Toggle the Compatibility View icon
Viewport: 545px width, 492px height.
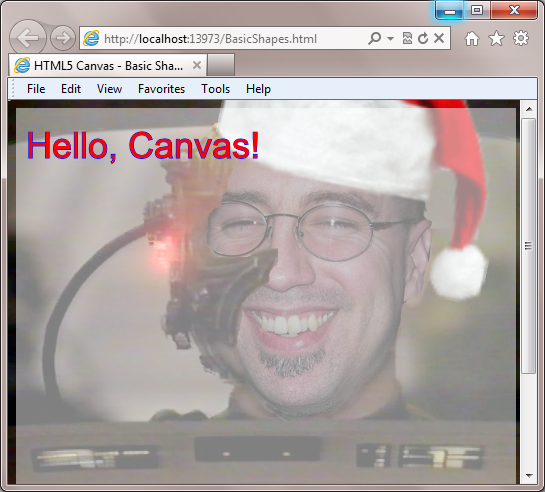[x=407, y=38]
